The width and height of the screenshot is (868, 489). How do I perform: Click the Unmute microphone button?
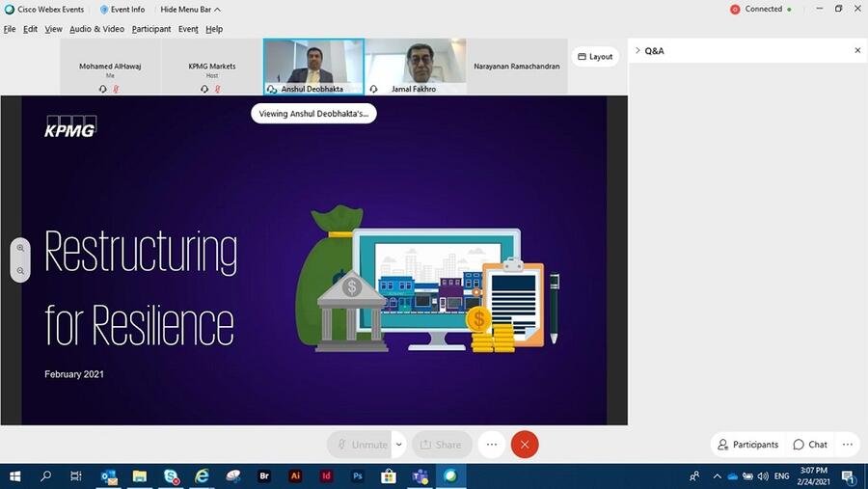point(360,445)
